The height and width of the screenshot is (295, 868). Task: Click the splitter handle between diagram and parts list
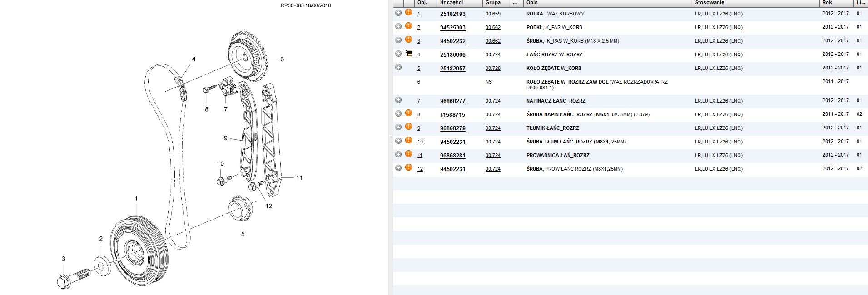point(390,140)
